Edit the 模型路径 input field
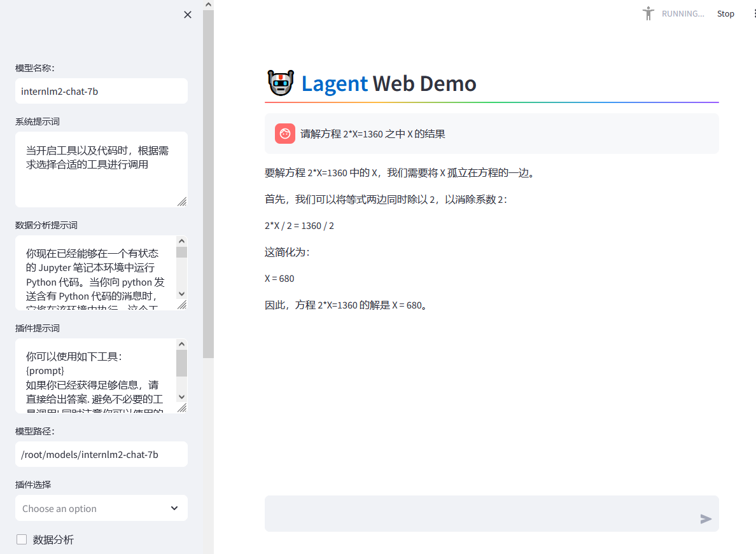This screenshot has width=756, height=554. click(101, 454)
